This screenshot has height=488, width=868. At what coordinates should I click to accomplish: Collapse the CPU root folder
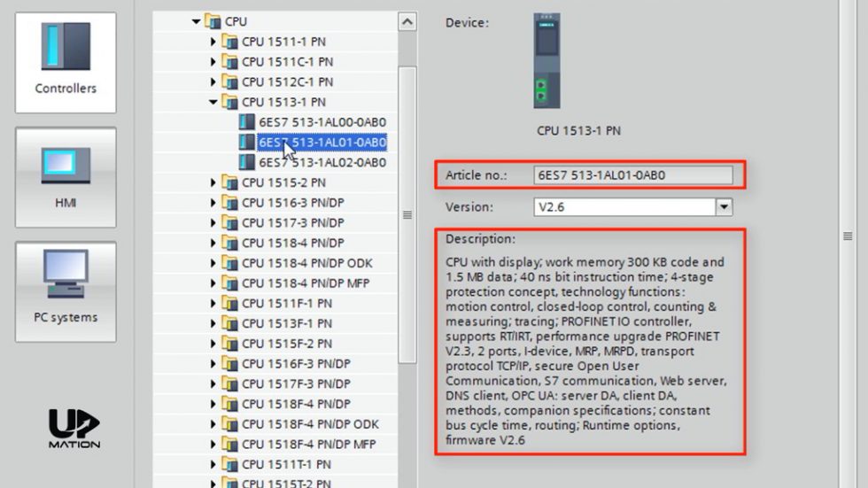[197, 21]
